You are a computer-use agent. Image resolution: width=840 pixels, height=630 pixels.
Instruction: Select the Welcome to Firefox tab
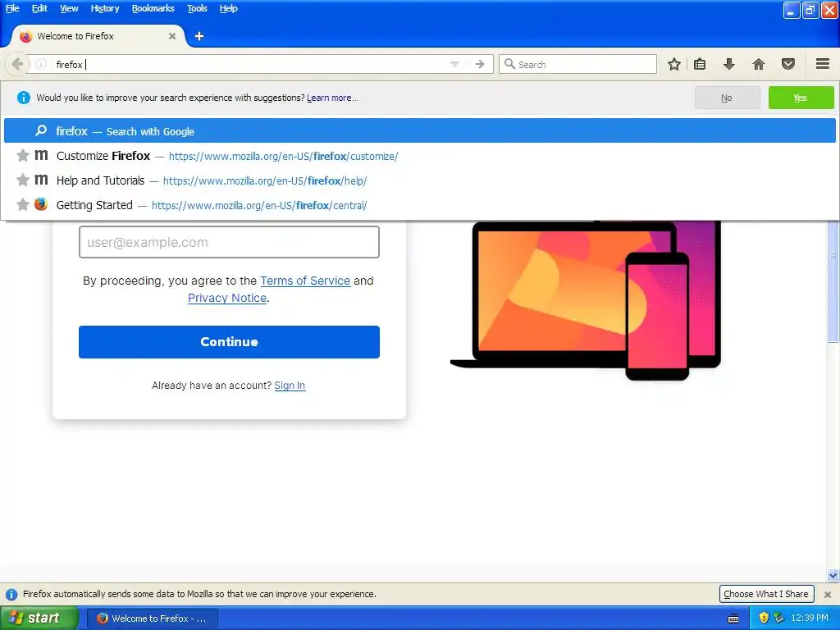coord(97,36)
